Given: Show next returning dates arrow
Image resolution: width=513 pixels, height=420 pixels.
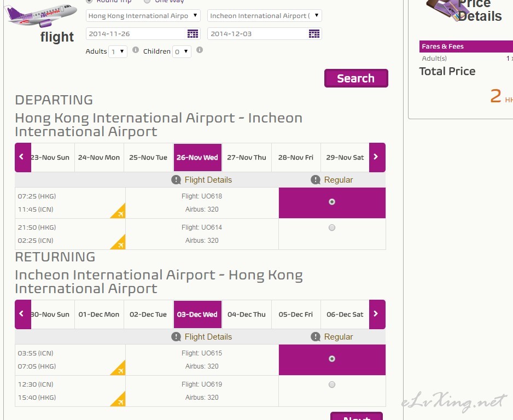Looking at the screenshot, I should pyautogui.click(x=377, y=314).
